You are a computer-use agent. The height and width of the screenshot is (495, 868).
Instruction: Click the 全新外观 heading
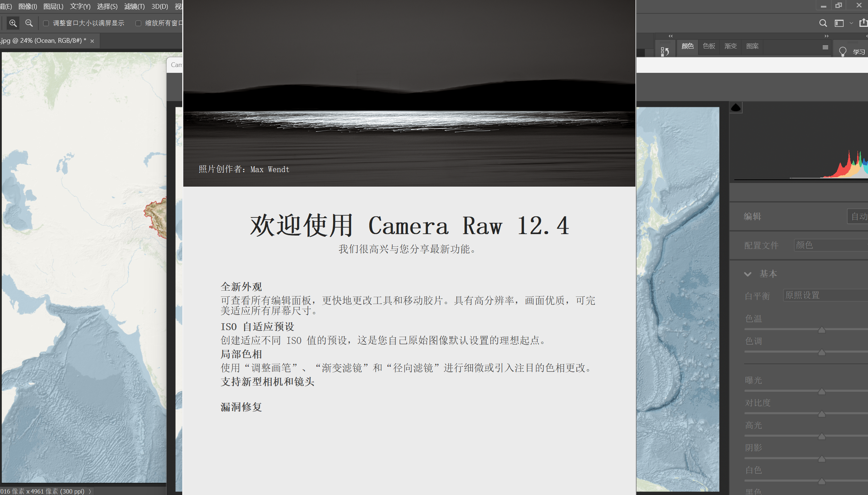(x=241, y=287)
